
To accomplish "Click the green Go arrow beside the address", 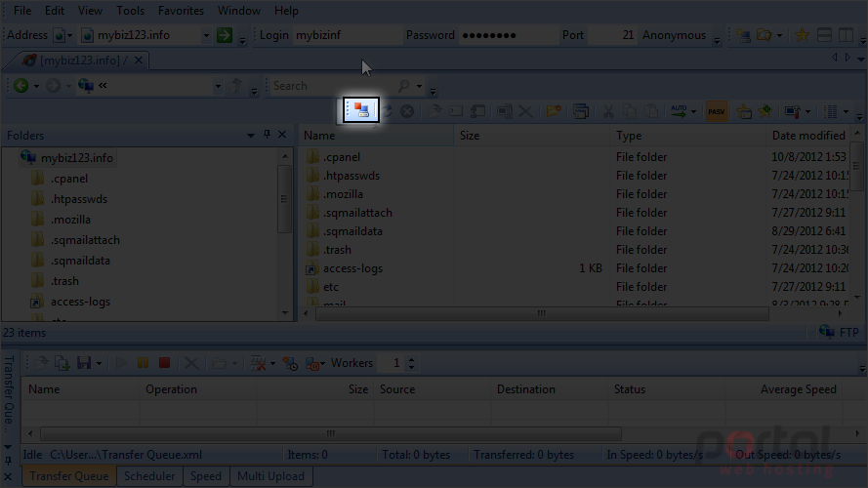I will [x=225, y=35].
